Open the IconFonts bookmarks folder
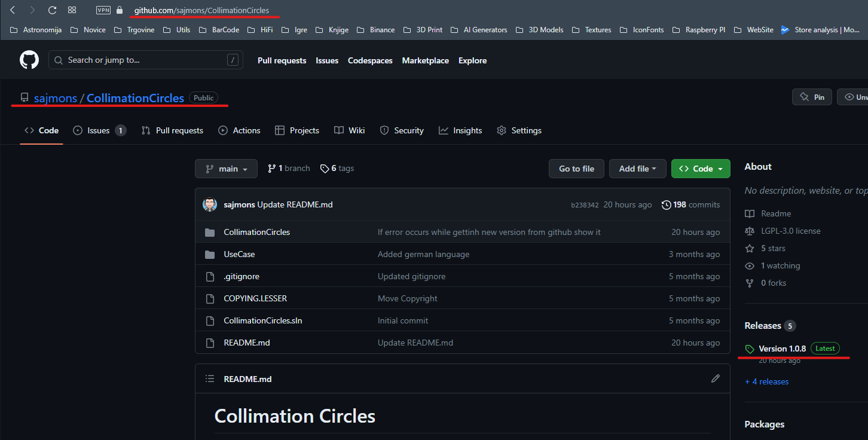This screenshot has width=868, height=440. (x=641, y=30)
